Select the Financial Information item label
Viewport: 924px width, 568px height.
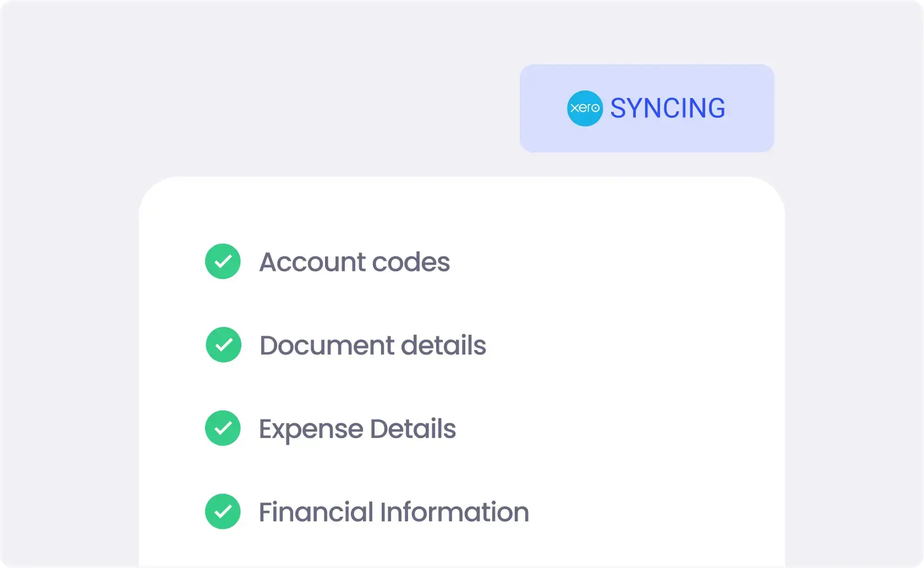(393, 512)
